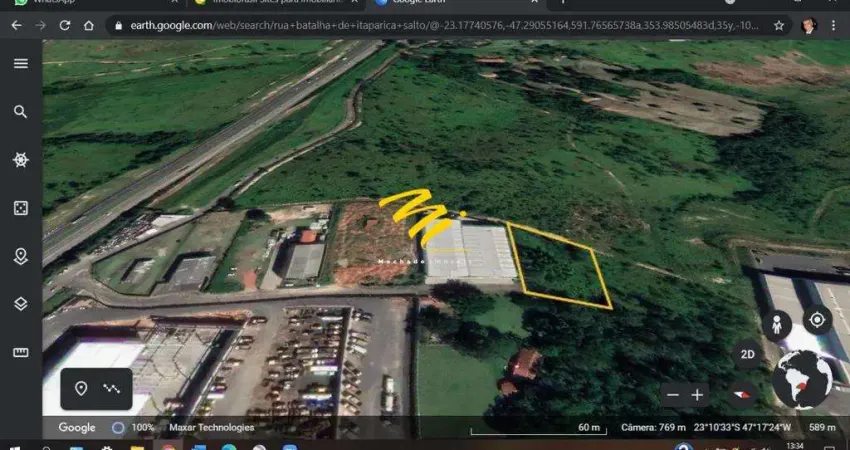This screenshot has width=850, height=450.
Task: Zoom in with the plus button
Action: click(x=697, y=395)
